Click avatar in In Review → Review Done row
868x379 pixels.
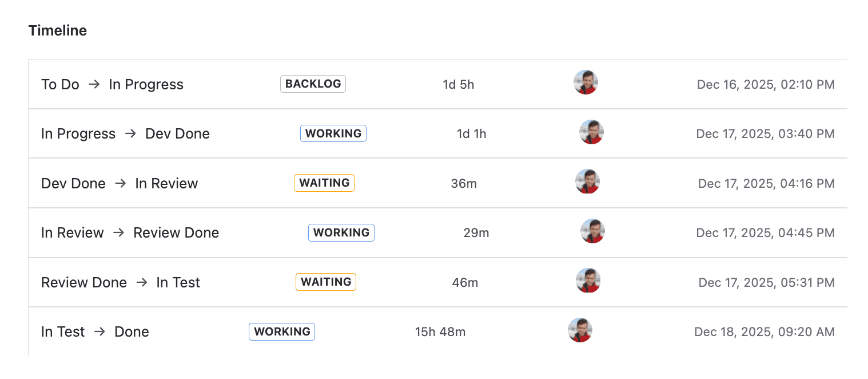click(x=592, y=231)
